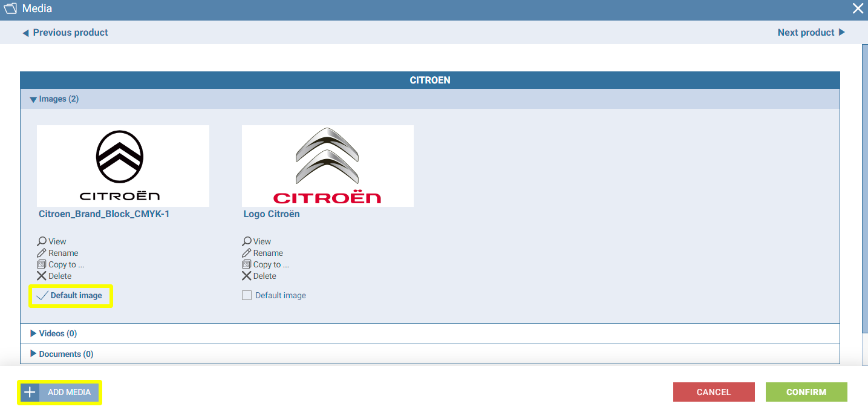Click Copy to ... text under Logo Citroën
The image size is (868, 418).
[x=271, y=264]
